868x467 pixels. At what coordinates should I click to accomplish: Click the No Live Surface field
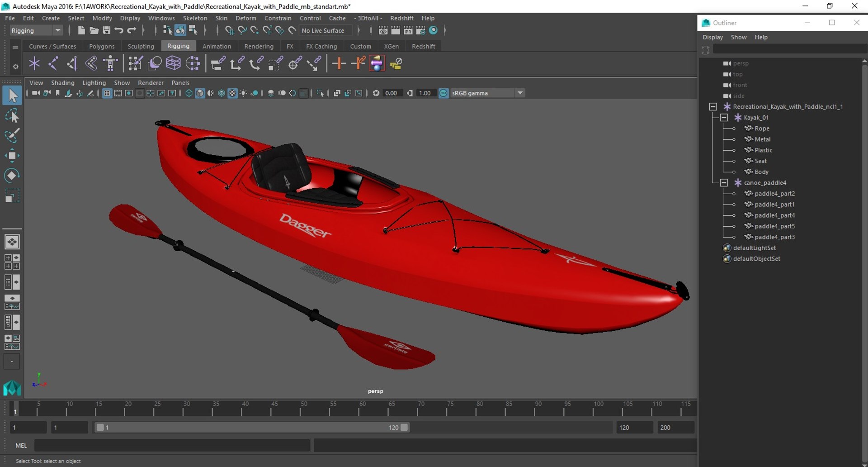point(325,30)
